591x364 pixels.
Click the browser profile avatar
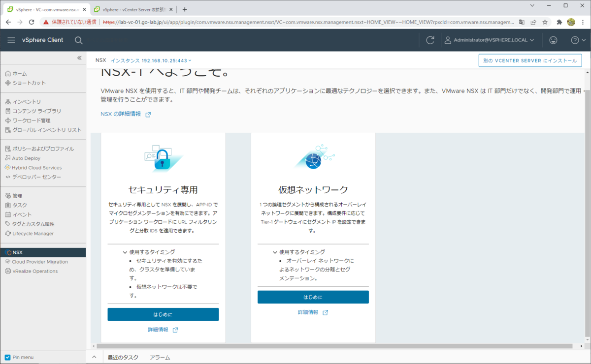[x=571, y=22]
